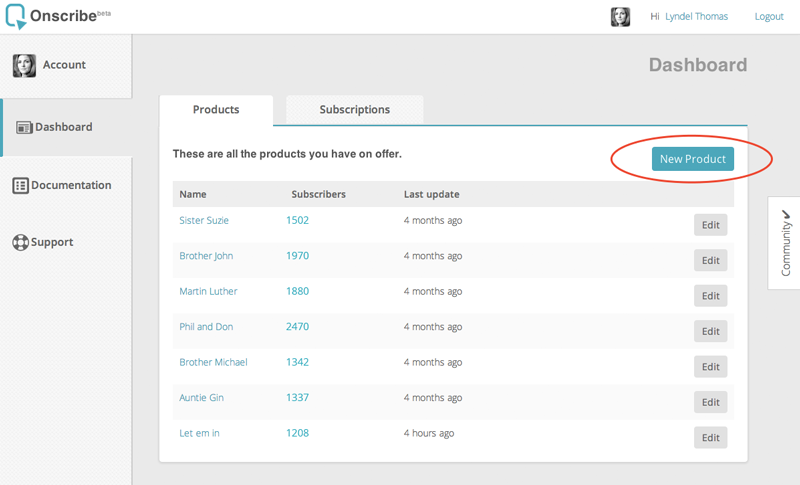Edit the Brother Michael product
The height and width of the screenshot is (485, 800).
tap(711, 367)
